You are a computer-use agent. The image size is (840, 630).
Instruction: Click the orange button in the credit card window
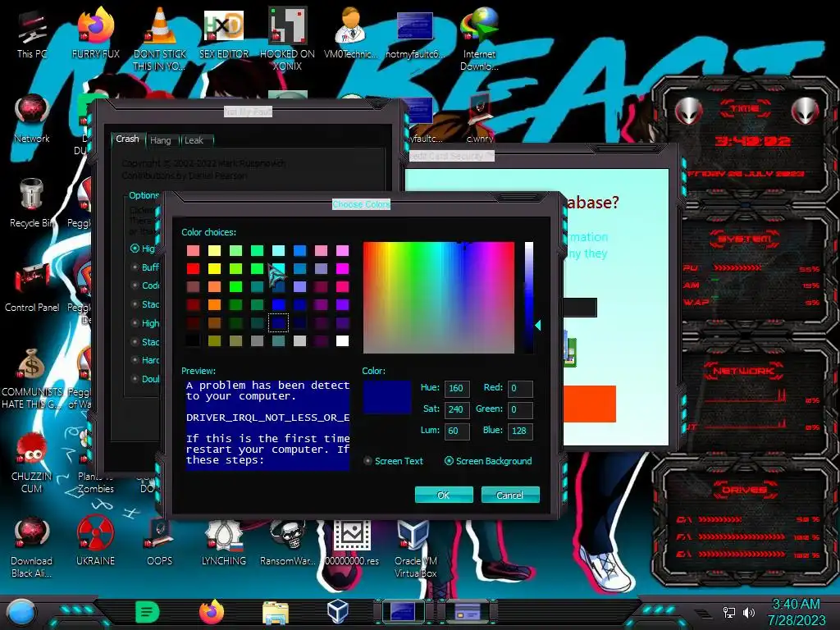click(x=589, y=404)
